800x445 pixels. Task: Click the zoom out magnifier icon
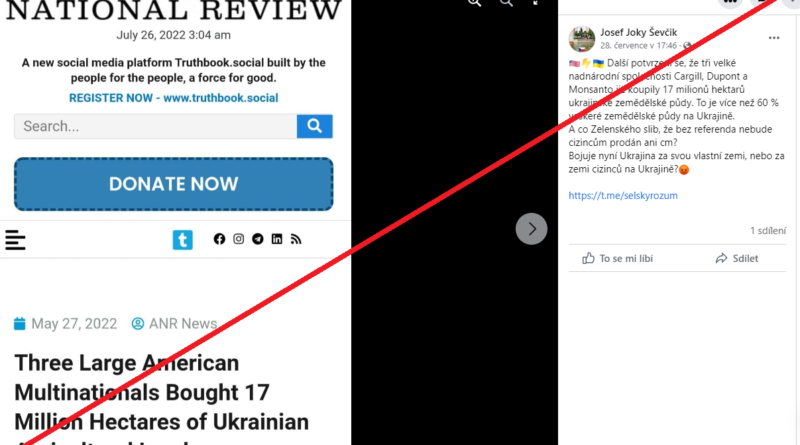coord(506,3)
